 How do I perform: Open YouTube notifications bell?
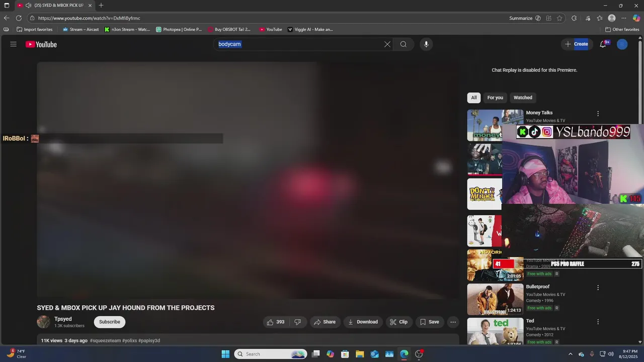coord(603,44)
